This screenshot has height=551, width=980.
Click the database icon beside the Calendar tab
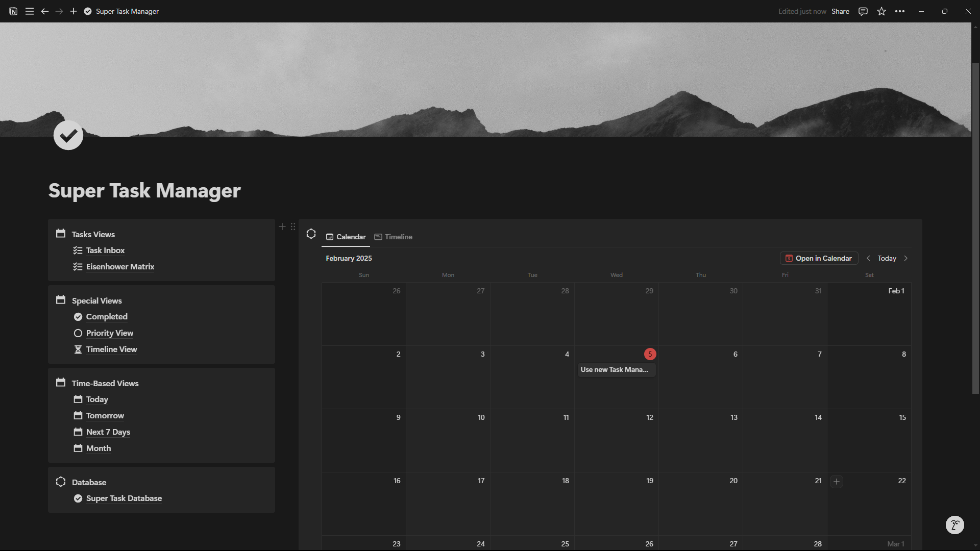click(311, 234)
